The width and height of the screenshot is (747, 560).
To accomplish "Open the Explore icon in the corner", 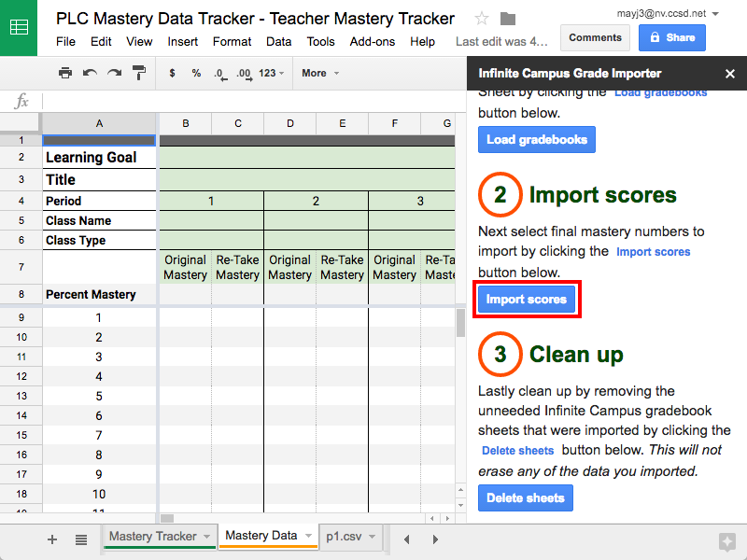I will tap(727, 541).
